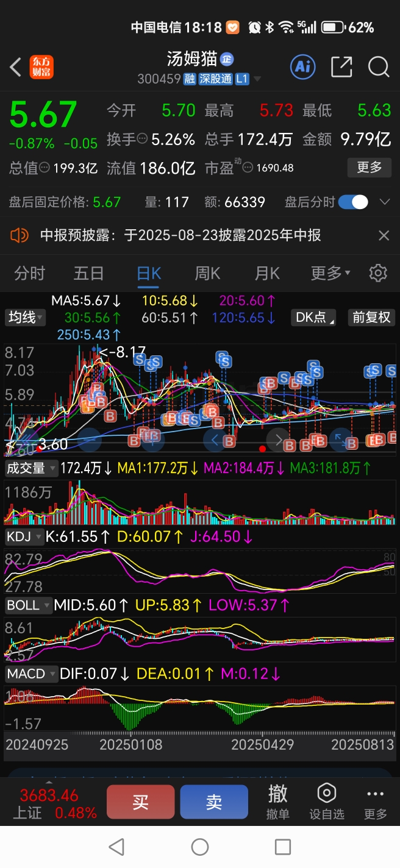Tap the blue 卖 sell button
400x868 pixels.
[214, 802]
